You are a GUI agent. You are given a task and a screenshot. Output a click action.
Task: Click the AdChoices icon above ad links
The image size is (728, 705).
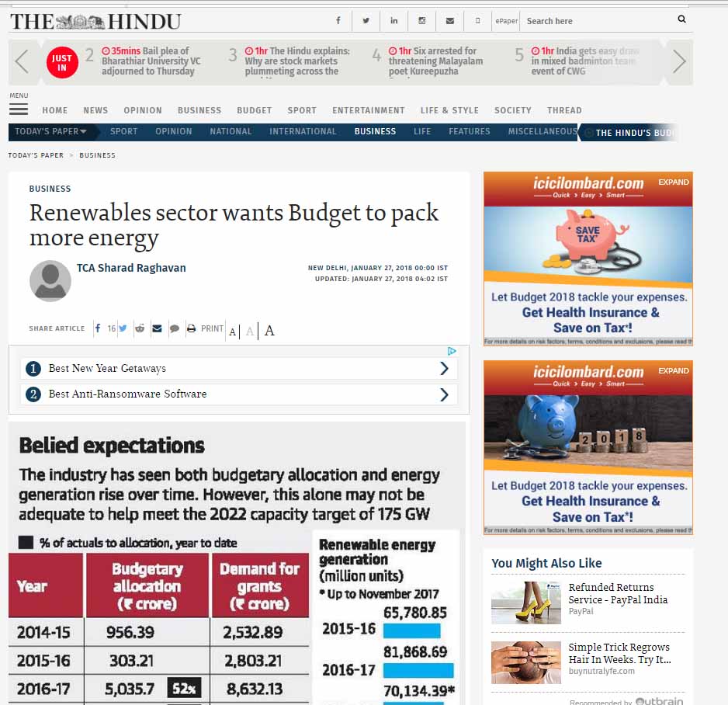coord(451,351)
